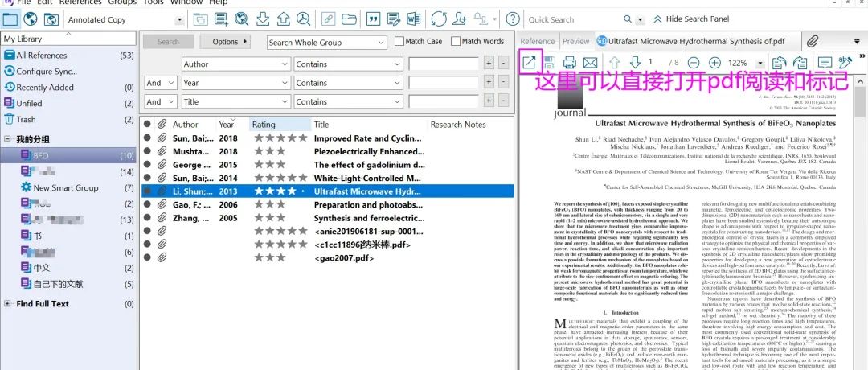Expand more PDF toolbar tools chevron
Viewport: 868px width, 370px height.
tap(862, 56)
